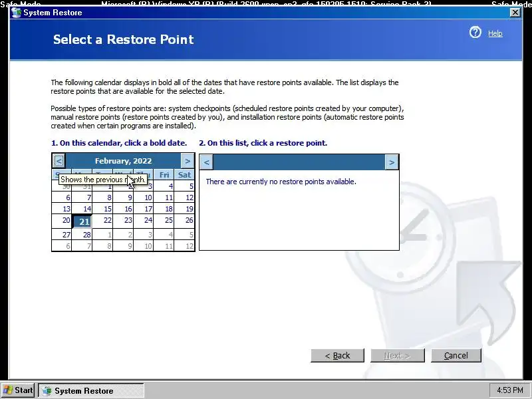Click 'There are currently no restore points available' text

(281, 182)
